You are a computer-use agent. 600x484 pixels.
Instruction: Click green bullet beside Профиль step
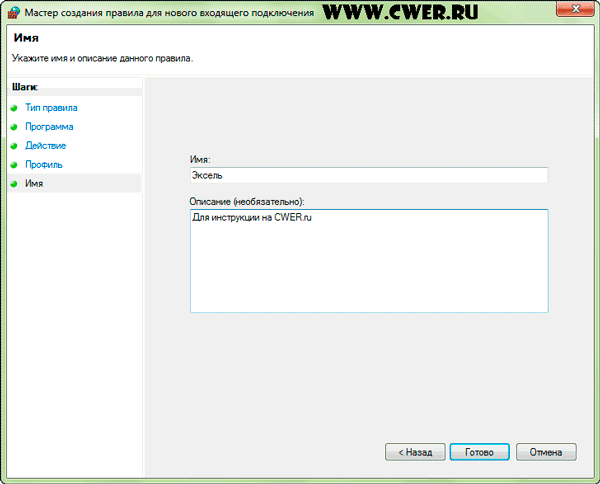tap(14, 165)
